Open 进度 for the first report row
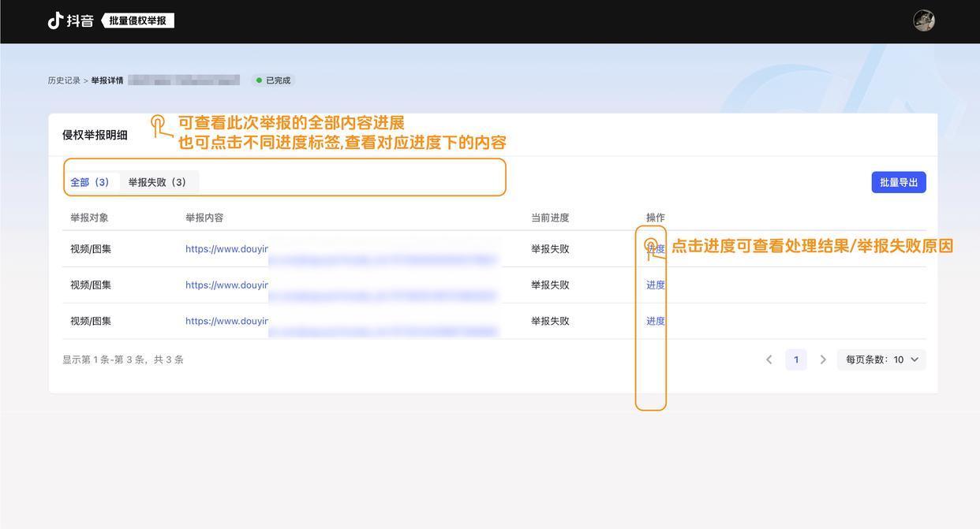980x529 pixels. (656, 249)
